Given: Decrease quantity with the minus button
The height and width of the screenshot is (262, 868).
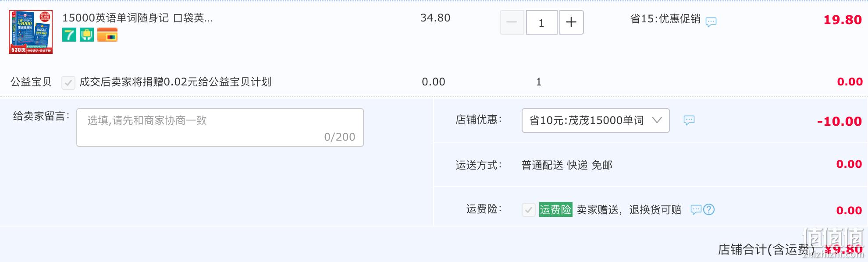Looking at the screenshot, I should pos(512,22).
